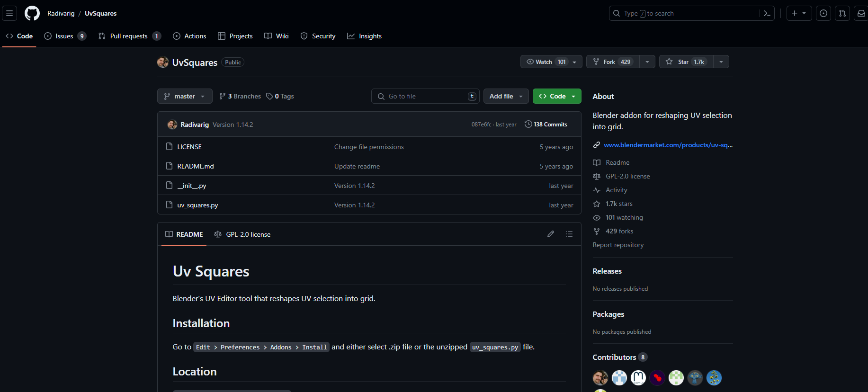Open the 3 Branches link
The width and height of the screenshot is (868, 392).
click(240, 96)
